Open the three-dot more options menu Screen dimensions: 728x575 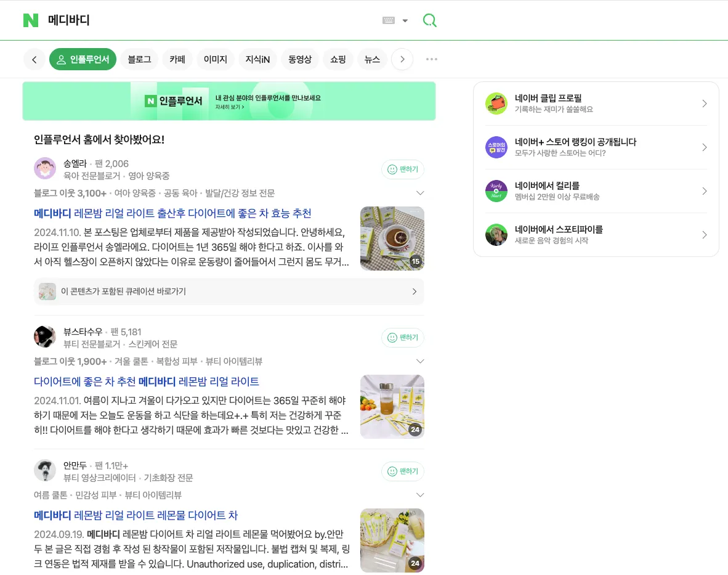point(432,59)
